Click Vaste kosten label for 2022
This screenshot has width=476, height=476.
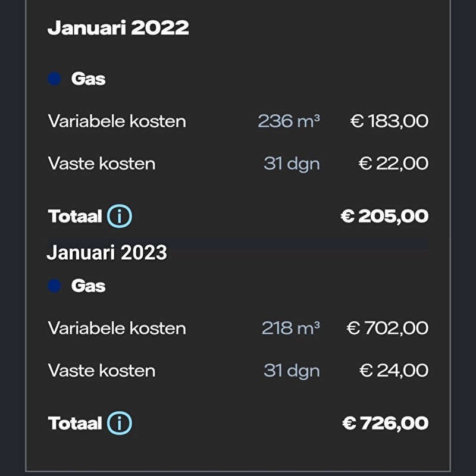click(x=101, y=164)
